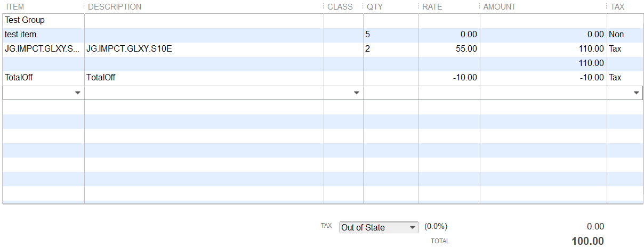Click the QTY column header
Image resolution: width=644 pixels, height=247 pixels.
375,7
